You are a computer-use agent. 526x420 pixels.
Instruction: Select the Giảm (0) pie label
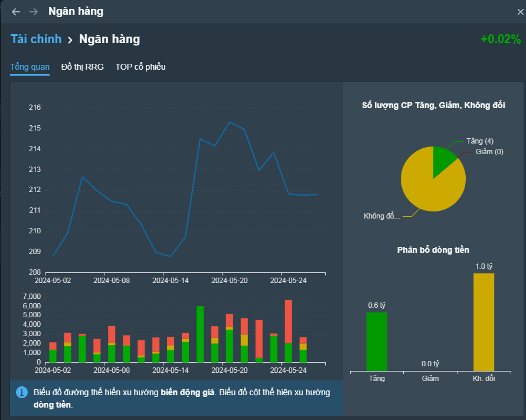(489, 152)
